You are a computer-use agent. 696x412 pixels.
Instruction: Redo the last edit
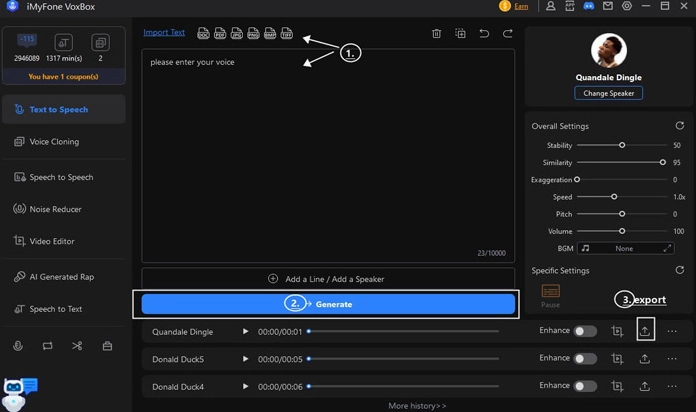(x=508, y=33)
